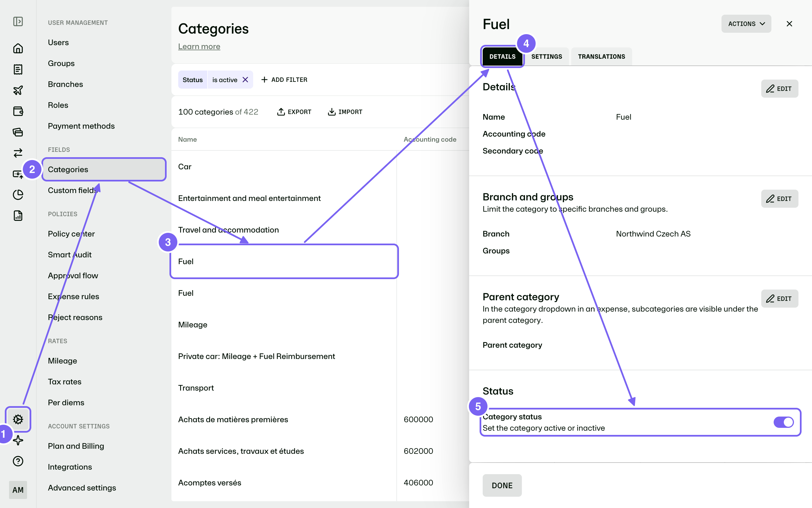
Task: Click the Done button
Action: pos(502,485)
